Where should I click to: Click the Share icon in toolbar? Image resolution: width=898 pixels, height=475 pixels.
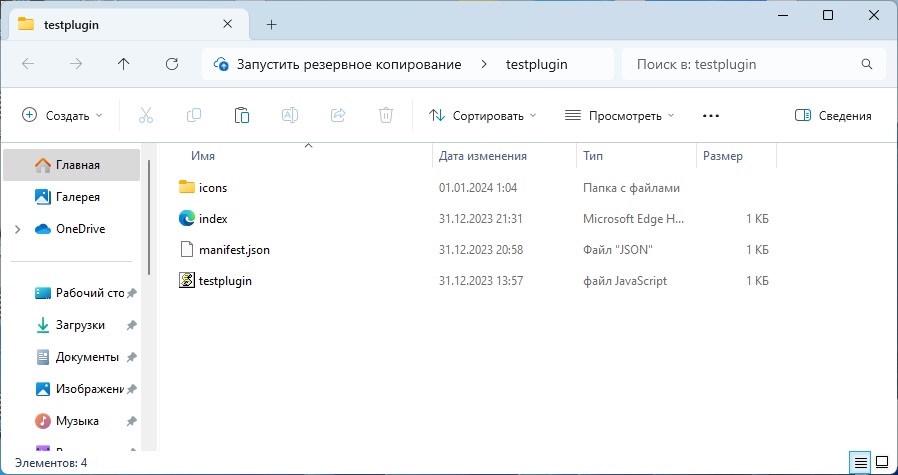(x=338, y=116)
